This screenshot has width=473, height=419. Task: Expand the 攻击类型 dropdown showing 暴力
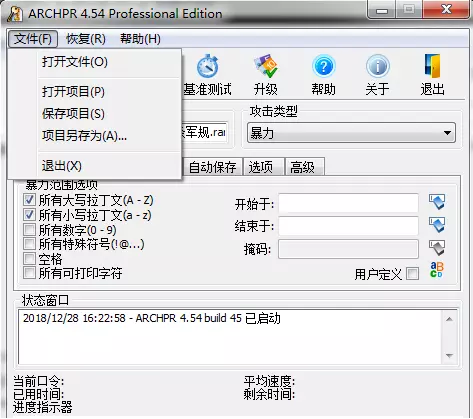[351, 133]
